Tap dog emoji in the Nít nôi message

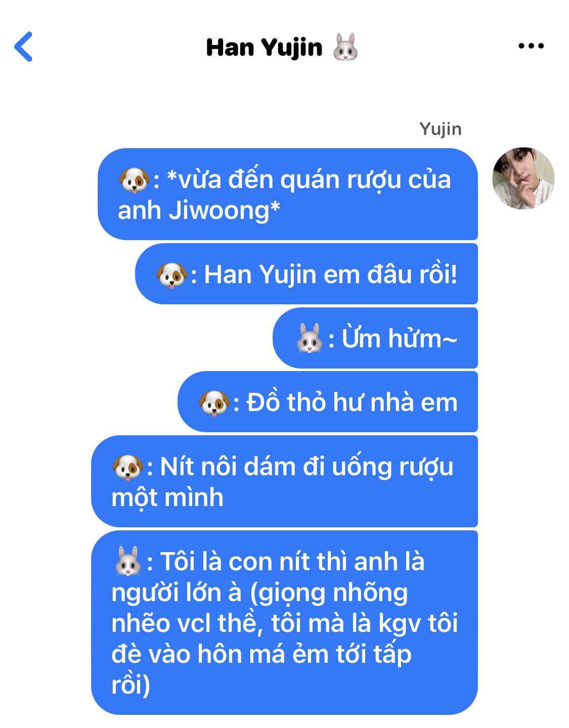coord(127,467)
